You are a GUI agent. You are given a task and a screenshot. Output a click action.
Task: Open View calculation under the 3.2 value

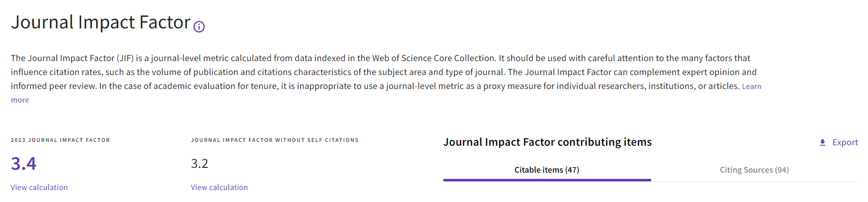point(219,187)
